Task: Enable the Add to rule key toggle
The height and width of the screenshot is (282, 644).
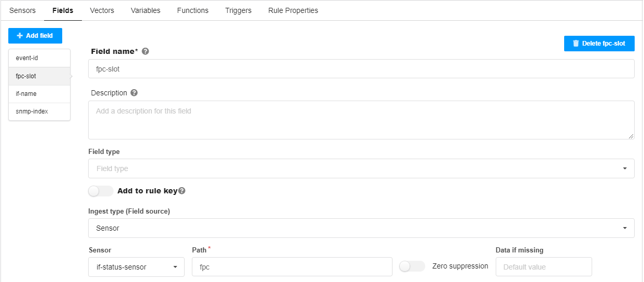Action: click(x=101, y=191)
